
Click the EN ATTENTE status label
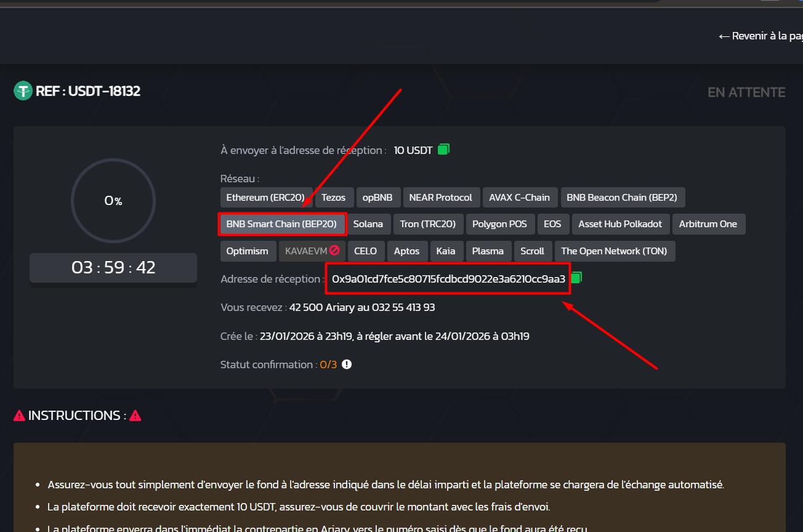[x=746, y=92]
